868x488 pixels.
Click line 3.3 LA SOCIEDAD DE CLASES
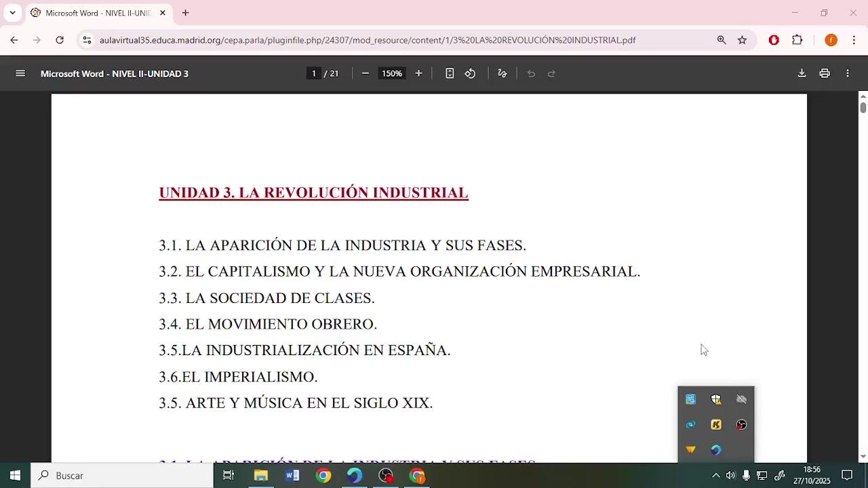pyautogui.click(x=267, y=298)
